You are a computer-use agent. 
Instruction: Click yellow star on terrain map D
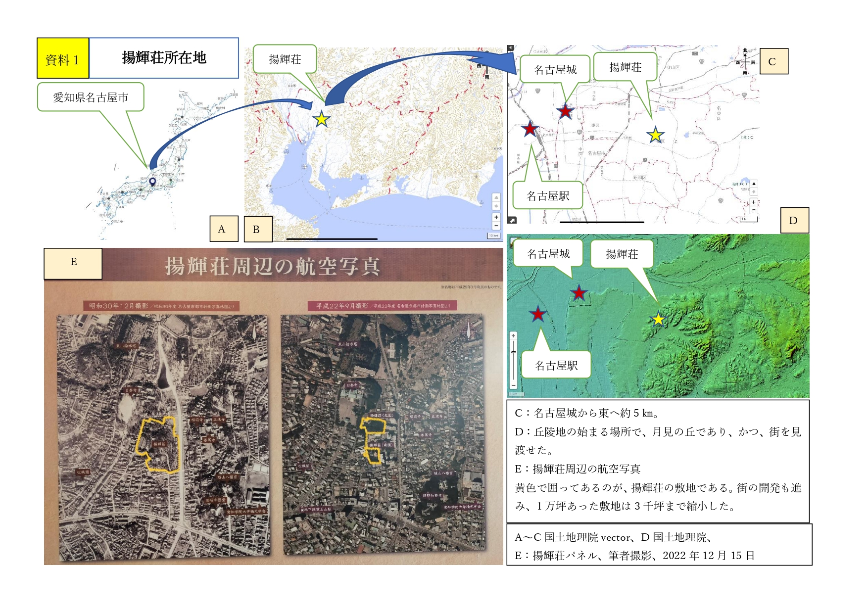pos(658,319)
